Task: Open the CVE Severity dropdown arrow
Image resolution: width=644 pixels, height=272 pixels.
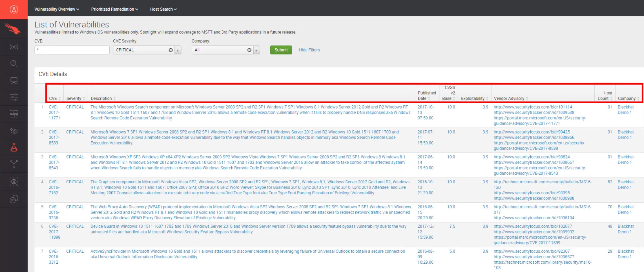Action: coord(178,50)
